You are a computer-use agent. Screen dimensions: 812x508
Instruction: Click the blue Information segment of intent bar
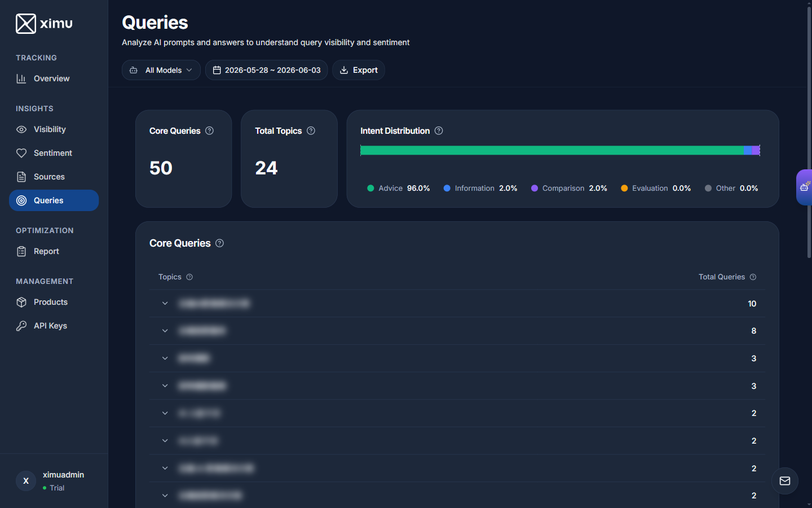(748, 150)
